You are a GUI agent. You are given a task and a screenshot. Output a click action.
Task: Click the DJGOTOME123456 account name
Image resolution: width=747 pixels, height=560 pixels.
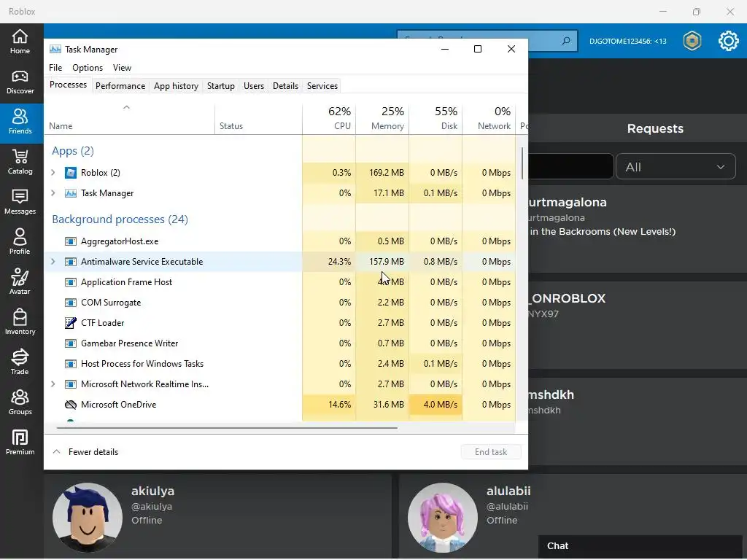(x=628, y=41)
